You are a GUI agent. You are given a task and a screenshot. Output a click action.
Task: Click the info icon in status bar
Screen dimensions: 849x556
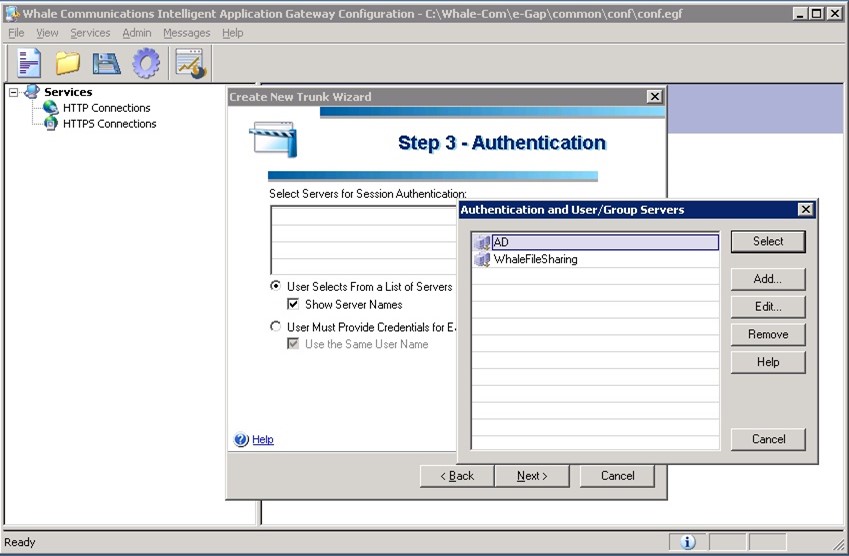[x=688, y=542]
